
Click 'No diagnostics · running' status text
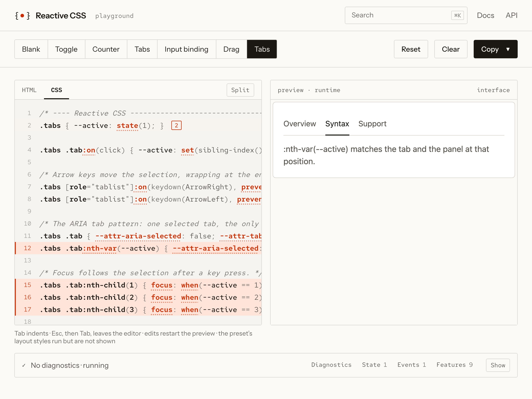pos(70,365)
